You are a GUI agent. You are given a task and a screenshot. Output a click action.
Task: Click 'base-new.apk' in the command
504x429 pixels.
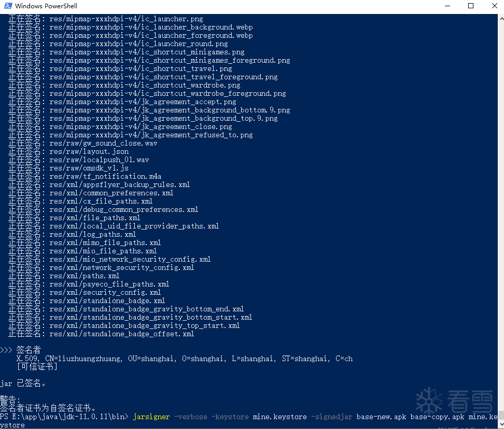click(382, 417)
